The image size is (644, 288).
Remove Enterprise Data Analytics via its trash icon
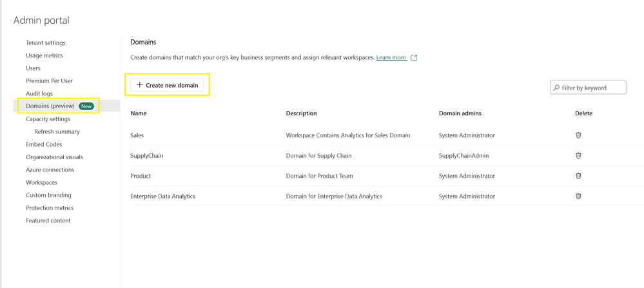578,196
